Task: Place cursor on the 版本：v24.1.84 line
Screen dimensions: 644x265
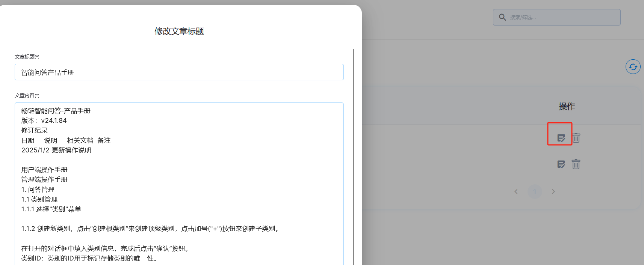Action: (x=44, y=120)
